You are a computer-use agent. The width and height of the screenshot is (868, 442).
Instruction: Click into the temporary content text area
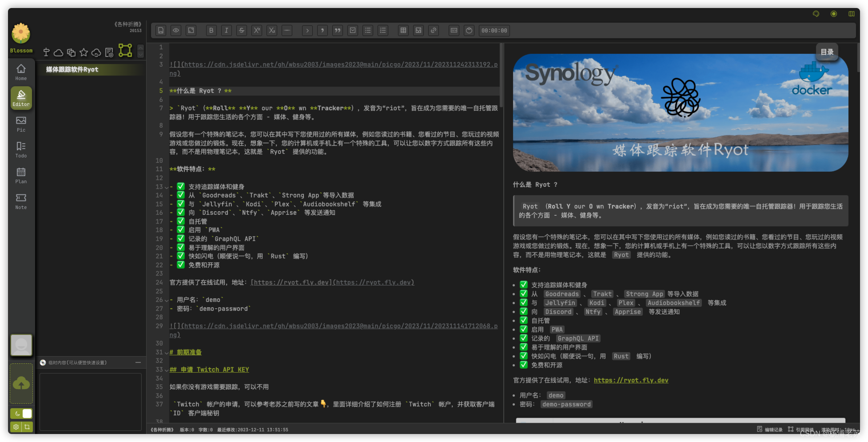91,402
